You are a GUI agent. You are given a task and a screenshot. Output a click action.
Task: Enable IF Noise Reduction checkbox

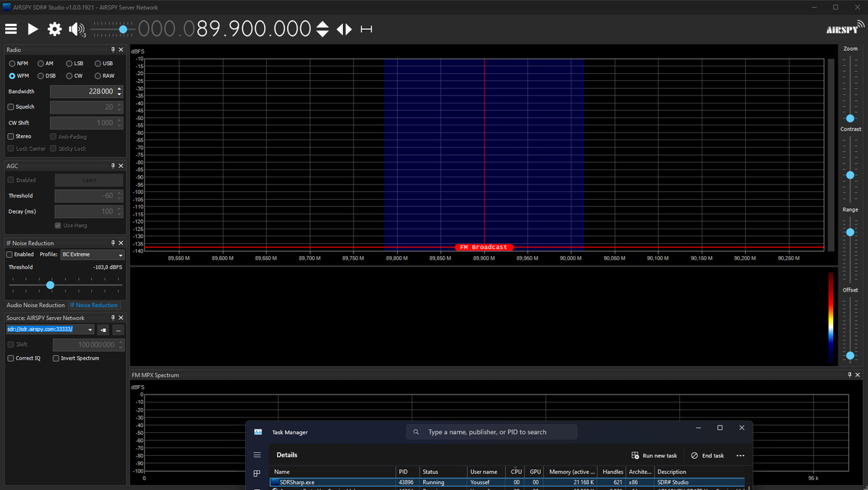point(11,255)
